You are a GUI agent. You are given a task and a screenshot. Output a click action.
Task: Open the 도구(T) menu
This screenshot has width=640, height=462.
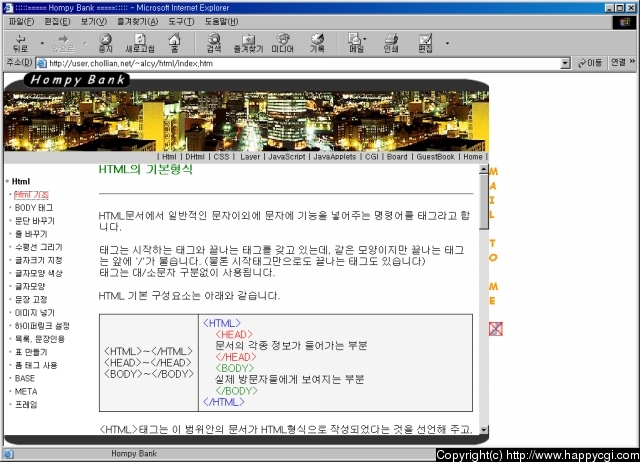click(x=181, y=21)
